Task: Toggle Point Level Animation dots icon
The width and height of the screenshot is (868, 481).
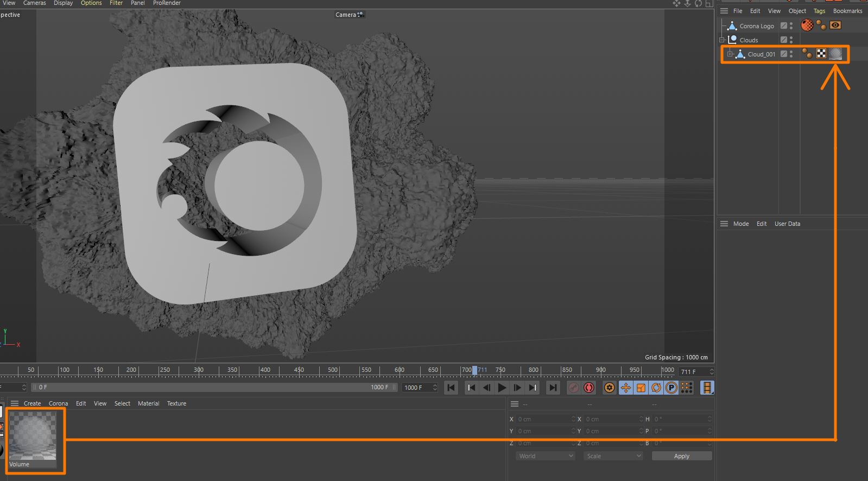Action: 687,388
